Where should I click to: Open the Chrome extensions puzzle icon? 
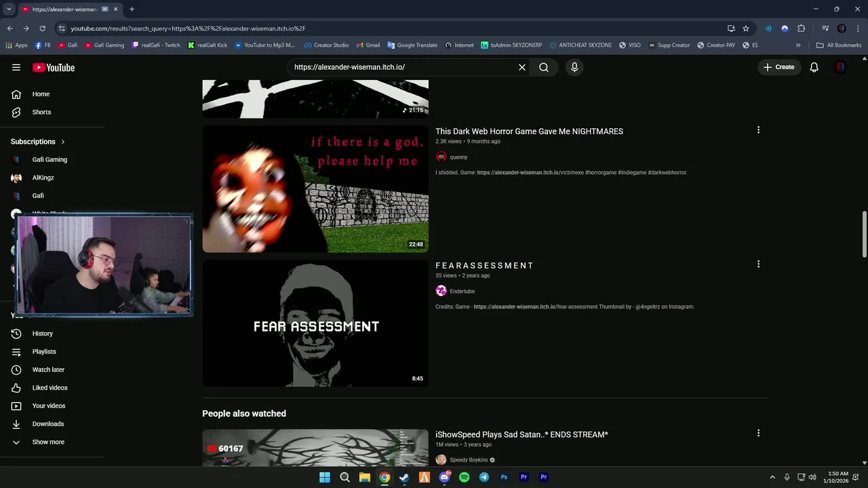pyautogui.click(x=801, y=28)
